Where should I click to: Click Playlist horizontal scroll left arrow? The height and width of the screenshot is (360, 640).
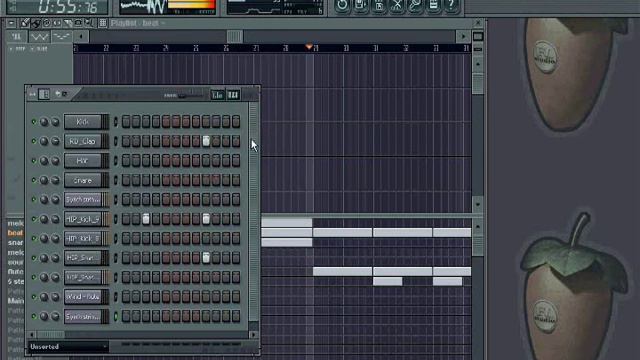[x=81, y=37]
